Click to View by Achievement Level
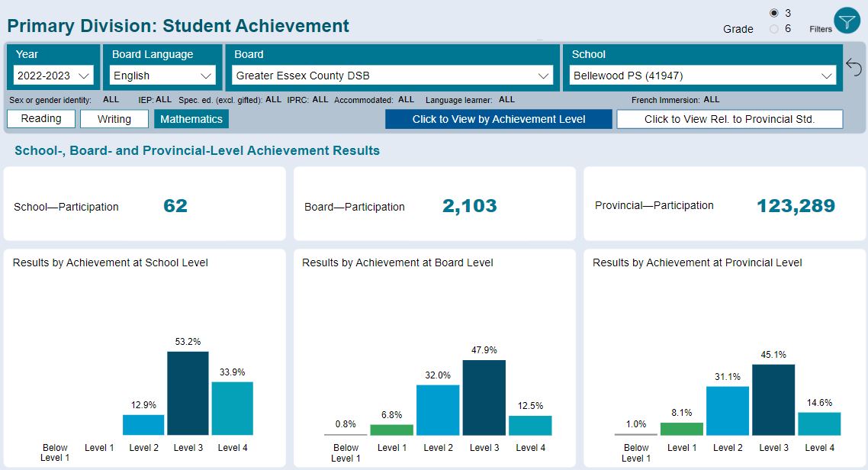Screen dimensions: 868x470 tap(499, 119)
